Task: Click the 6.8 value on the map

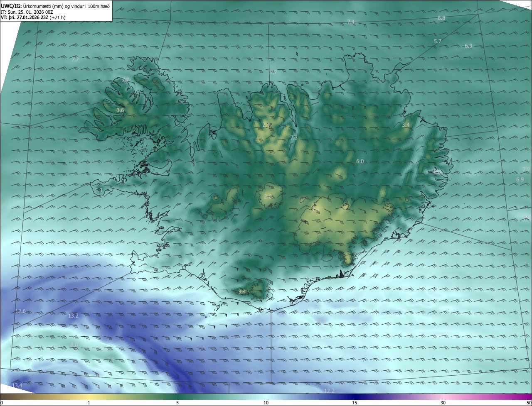Action: tap(441, 18)
